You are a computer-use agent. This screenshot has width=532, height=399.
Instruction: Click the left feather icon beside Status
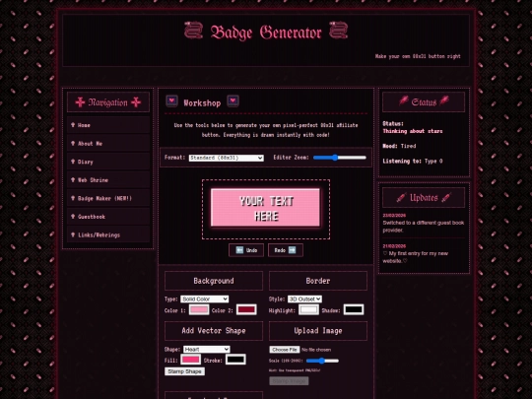pyautogui.click(x=403, y=100)
